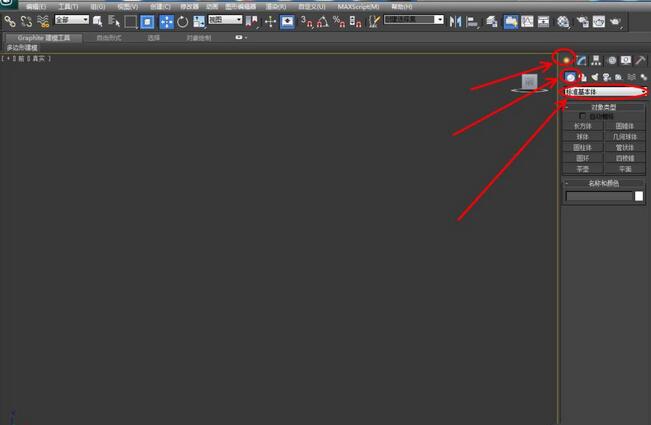Click the white object color swatch
The image size is (651, 425).
(639, 196)
